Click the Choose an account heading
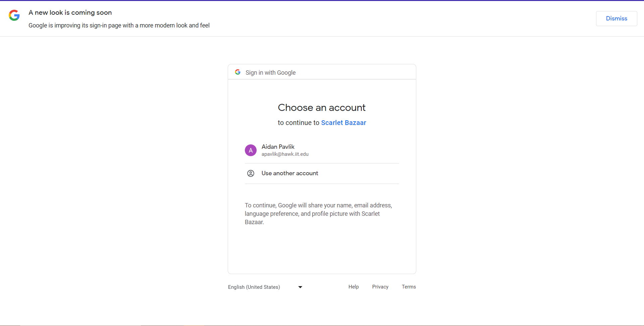644x326 pixels. coord(322,108)
